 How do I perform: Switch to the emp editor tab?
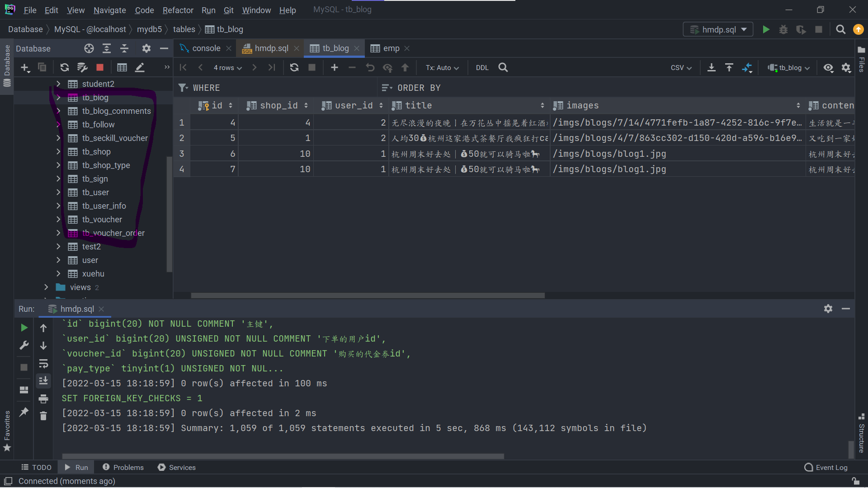click(391, 48)
